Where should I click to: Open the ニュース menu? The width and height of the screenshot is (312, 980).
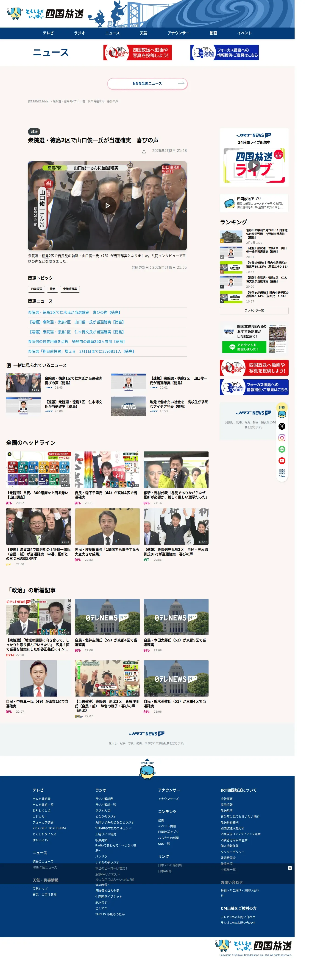point(112,33)
